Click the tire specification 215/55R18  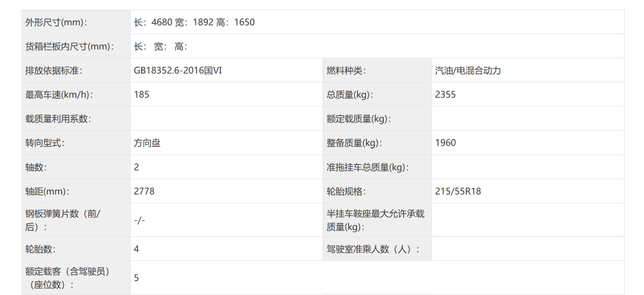tap(459, 191)
